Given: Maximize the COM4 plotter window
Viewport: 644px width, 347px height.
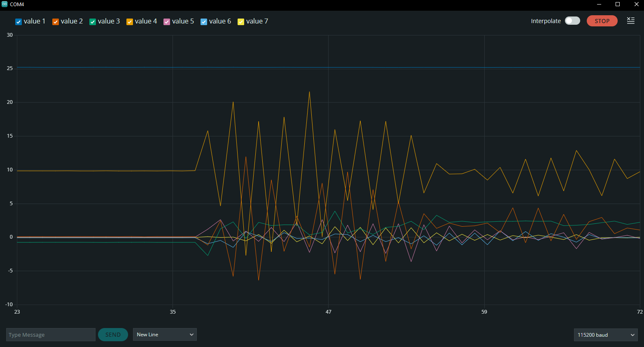Looking at the screenshot, I should [x=618, y=4].
